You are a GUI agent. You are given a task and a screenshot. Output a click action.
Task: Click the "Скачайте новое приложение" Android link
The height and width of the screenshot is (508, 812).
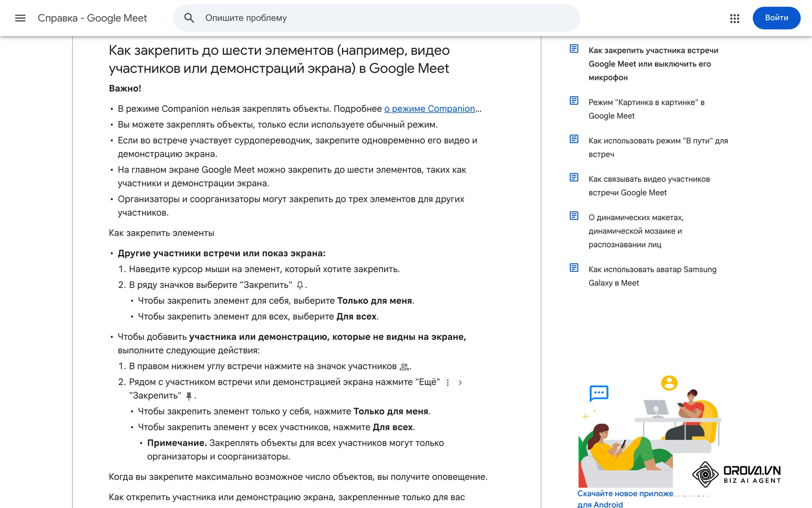(626, 499)
